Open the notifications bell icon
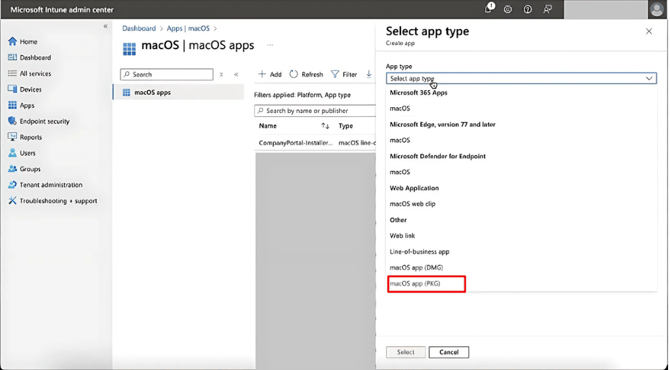The width and height of the screenshot is (670, 370). point(488,9)
